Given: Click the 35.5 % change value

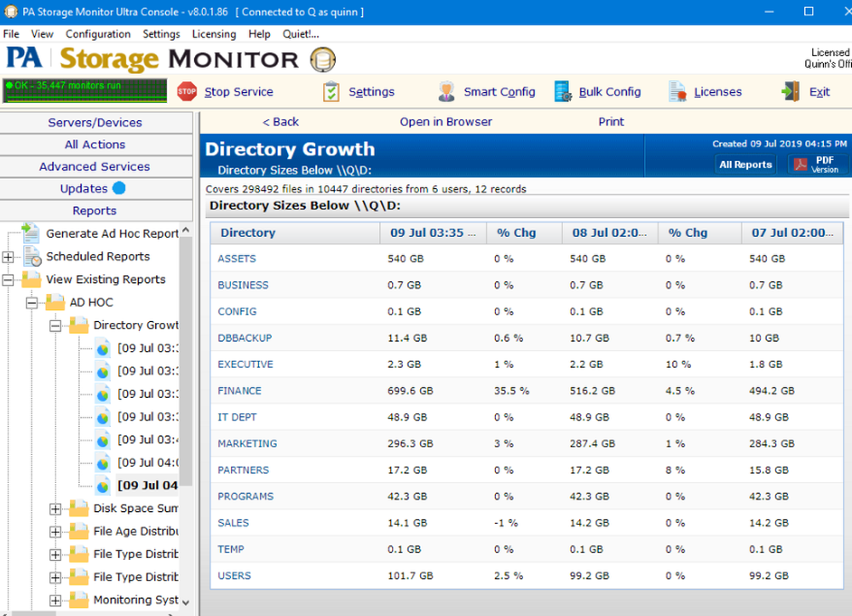Looking at the screenshot, I should 511,390.
